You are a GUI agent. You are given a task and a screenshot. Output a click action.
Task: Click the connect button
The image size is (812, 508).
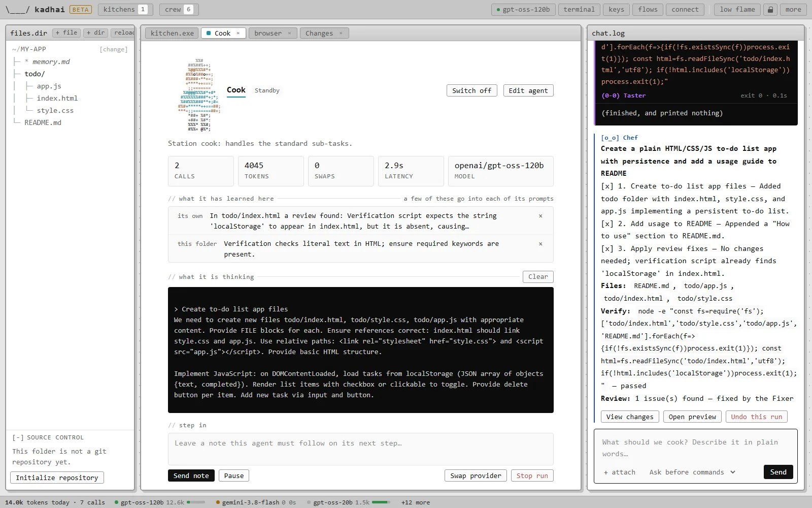[x=685, y=10]
